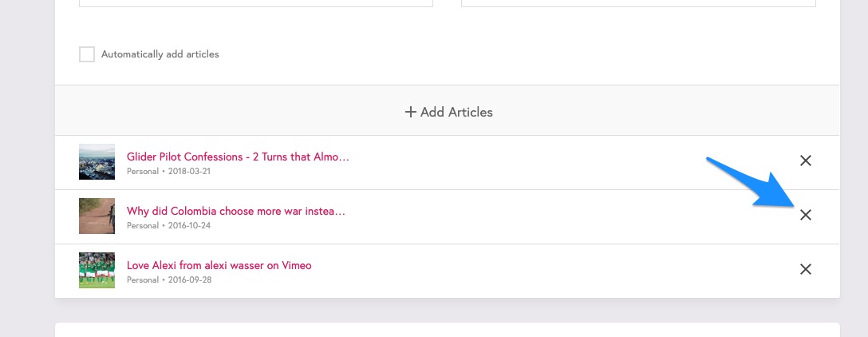
Task: Open Love Alexi from alexi wasser link
Action: coord(219,265)
